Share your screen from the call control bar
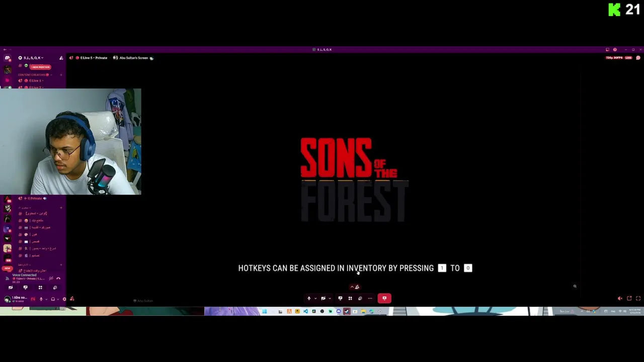This screenshot has height=362, width=644. coord(340,298)
